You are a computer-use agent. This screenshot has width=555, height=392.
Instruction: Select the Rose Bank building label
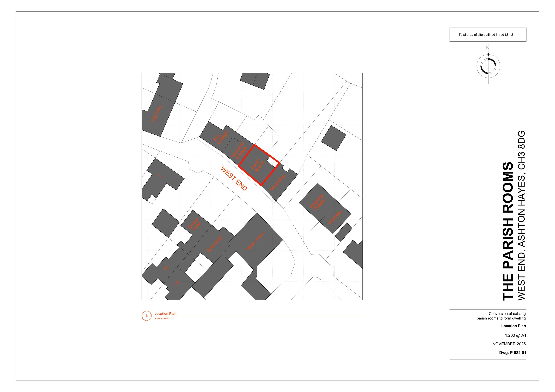pyautogui.click(x=215, y=244)
